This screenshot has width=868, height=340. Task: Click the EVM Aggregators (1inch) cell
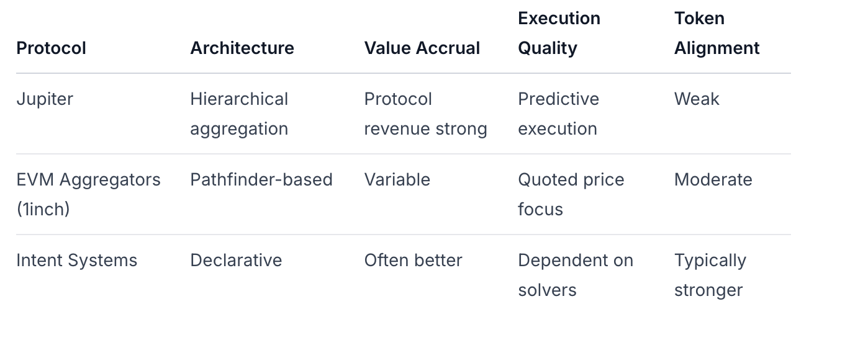88,194
